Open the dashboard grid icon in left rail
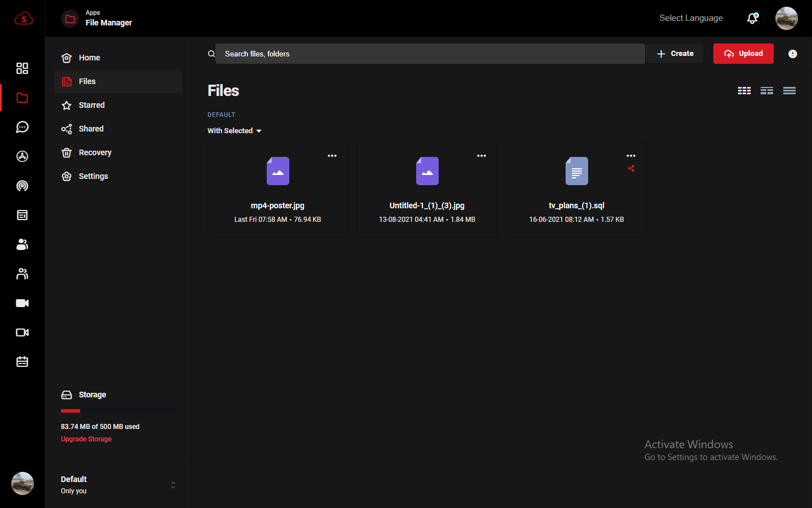The height and width of the screenshot is (508, 812). [22, 68]
